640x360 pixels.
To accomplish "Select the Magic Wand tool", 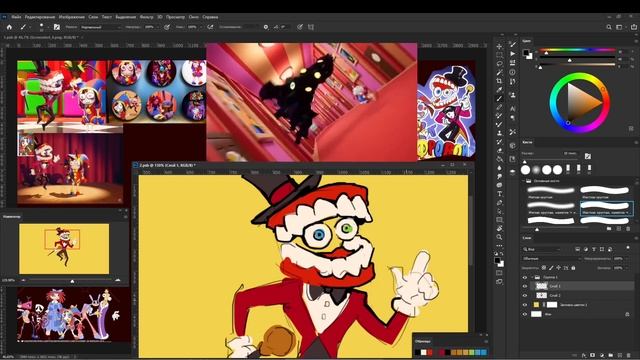I will coord(499,72).
